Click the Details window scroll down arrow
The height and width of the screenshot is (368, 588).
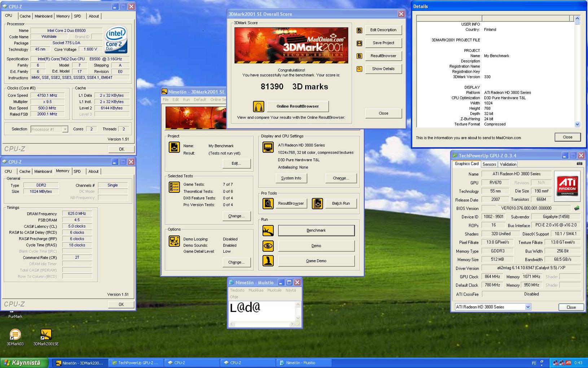pyautogui.click(x=577, y=124)
